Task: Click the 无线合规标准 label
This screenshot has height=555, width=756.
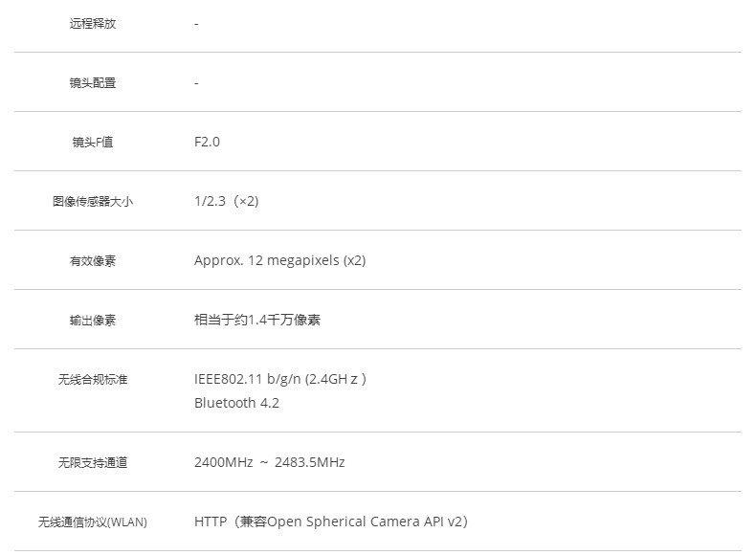Action: coord(93,380)
